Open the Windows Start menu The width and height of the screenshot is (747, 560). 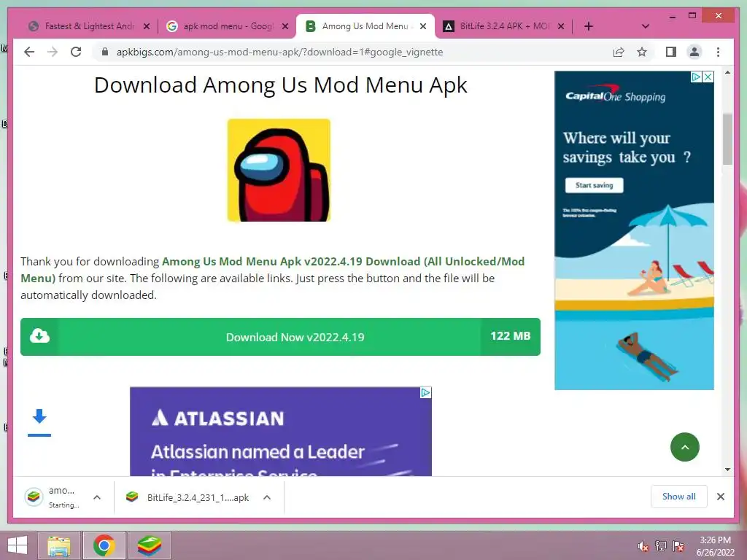(x=18, y=545)
